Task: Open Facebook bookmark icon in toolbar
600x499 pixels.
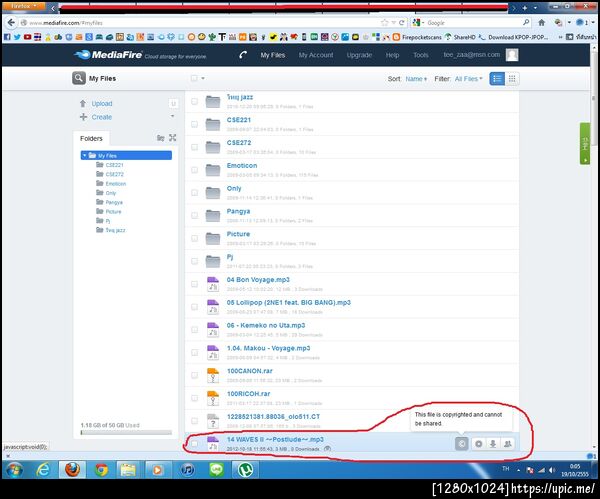Action: 7,37
